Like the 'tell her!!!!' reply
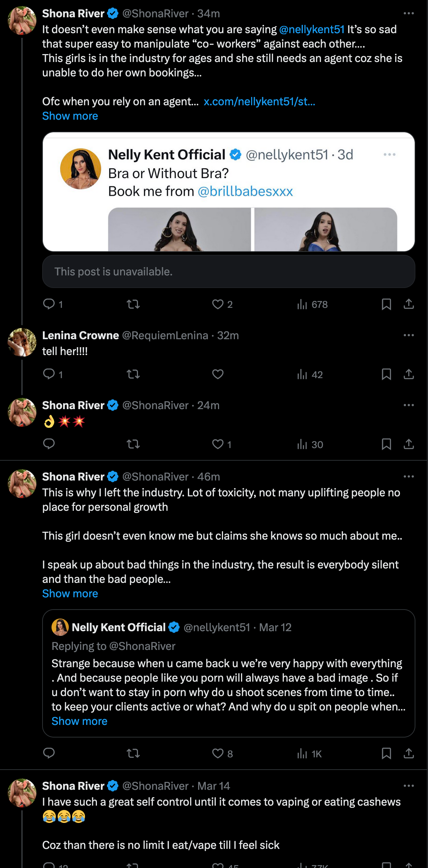 (218, 375)
